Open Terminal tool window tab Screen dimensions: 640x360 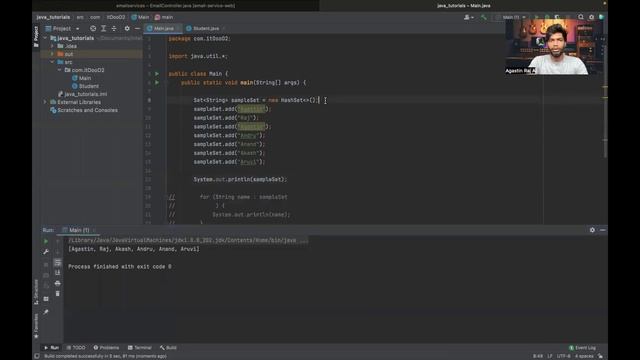pyautogui.click(x=140, y=348)
